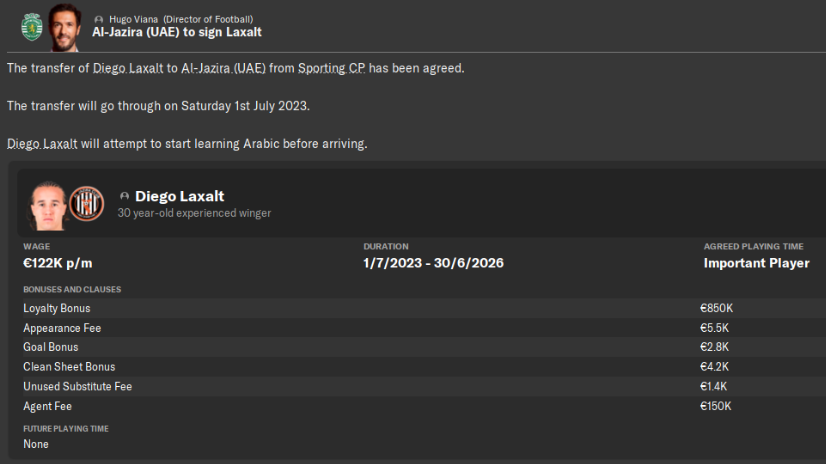Click the Al-Jazira badge in the contract card
This screenshot has height=464, width=826.
point(87,202)
